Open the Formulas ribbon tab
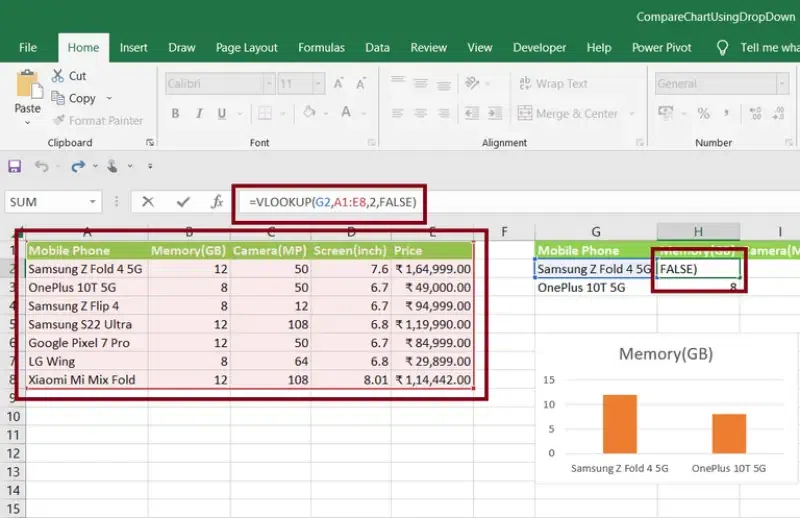The height and width of the screenshot is (518, 800). (321, 47)
